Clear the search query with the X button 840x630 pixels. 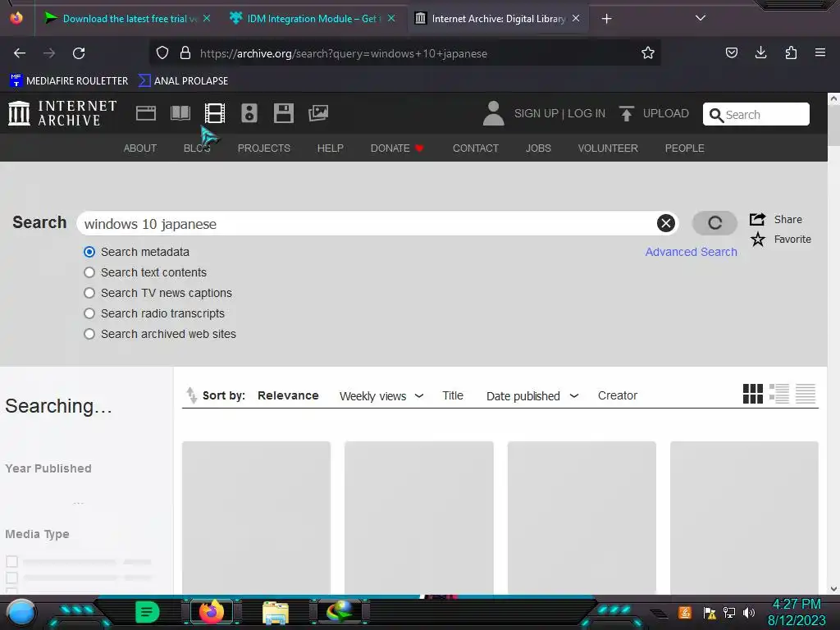point(666,223)
